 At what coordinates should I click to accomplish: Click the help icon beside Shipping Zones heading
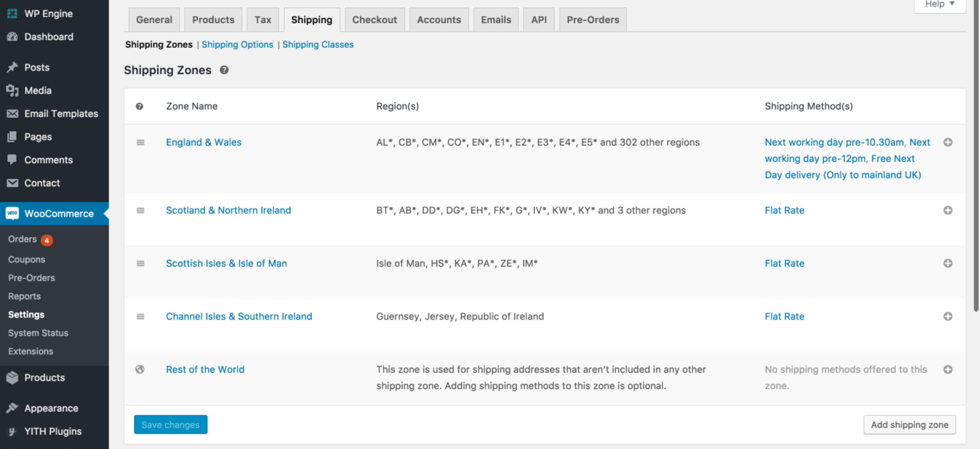pos(224,70)
